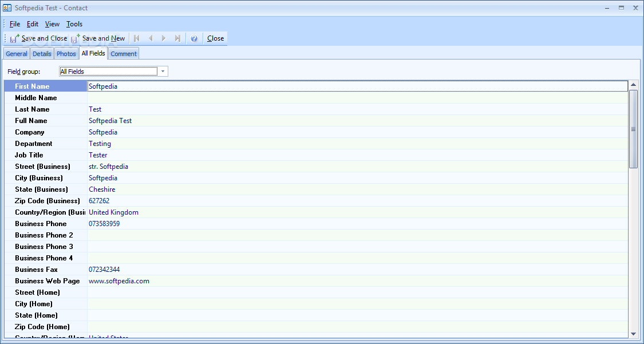Select the First Name value Softpedia
Image resolution: width=644 pixels, height=344 pixels.
pos(357,86)
